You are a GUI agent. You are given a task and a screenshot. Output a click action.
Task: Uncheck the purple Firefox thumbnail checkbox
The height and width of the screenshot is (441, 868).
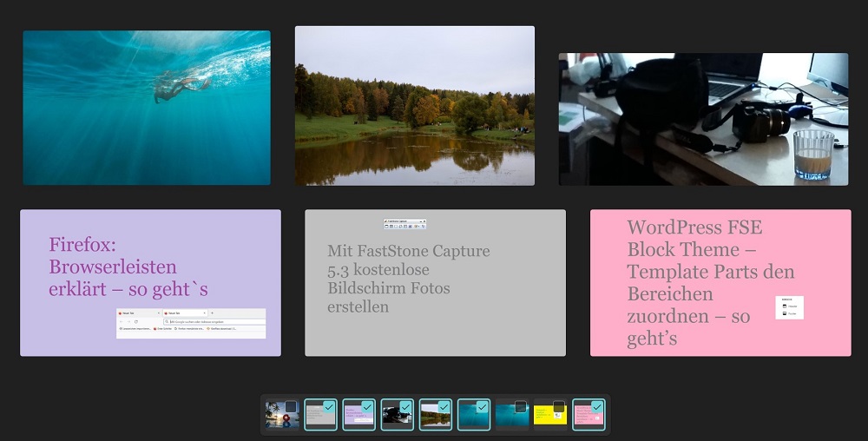point(367,407)
